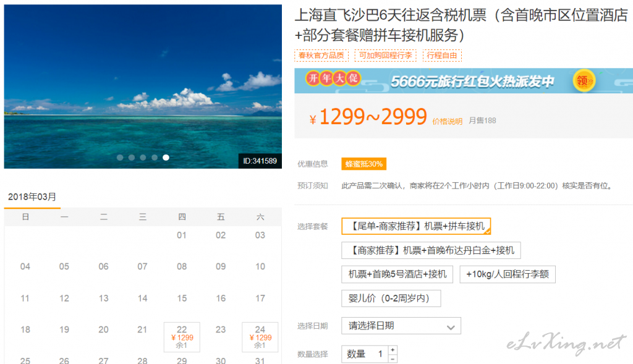Click the 可加购回程行李 tag
This screenshot has height=364, width=633.
(386, 55)
